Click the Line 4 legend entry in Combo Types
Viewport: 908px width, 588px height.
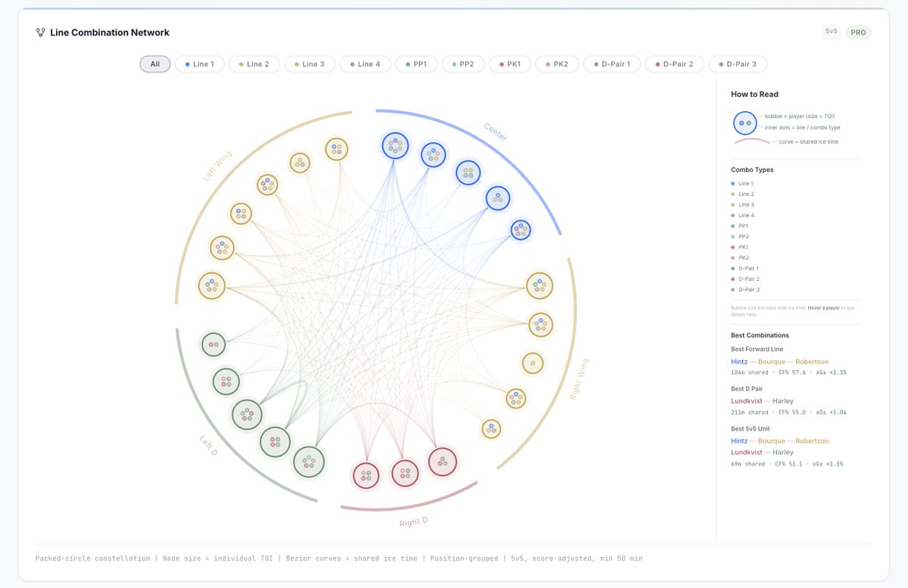pos(742,216)
